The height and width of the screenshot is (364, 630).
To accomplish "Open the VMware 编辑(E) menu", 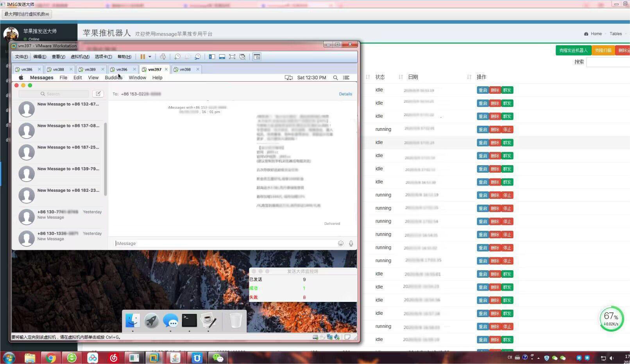I will coord(40,57).
